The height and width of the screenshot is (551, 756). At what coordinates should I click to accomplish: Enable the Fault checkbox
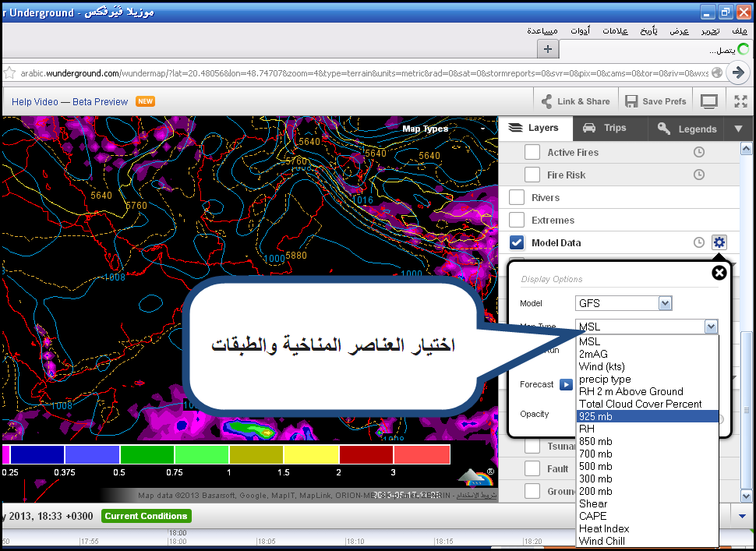point(532,468)
